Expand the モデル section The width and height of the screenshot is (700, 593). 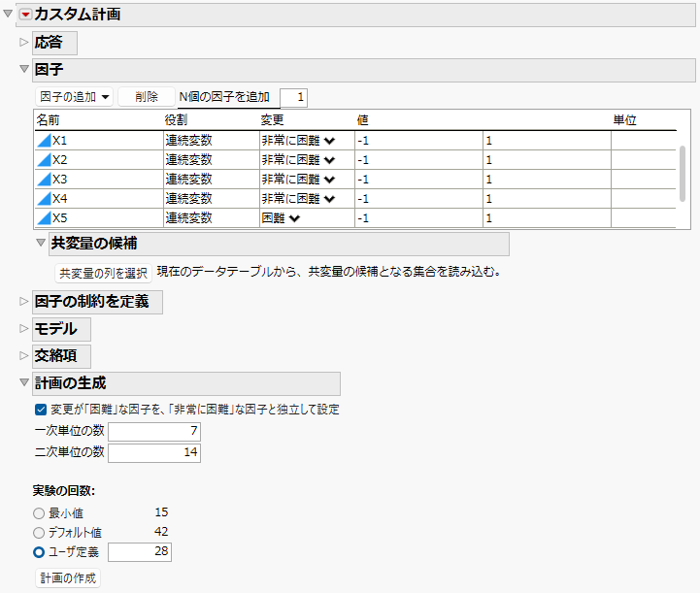(24, 329)
